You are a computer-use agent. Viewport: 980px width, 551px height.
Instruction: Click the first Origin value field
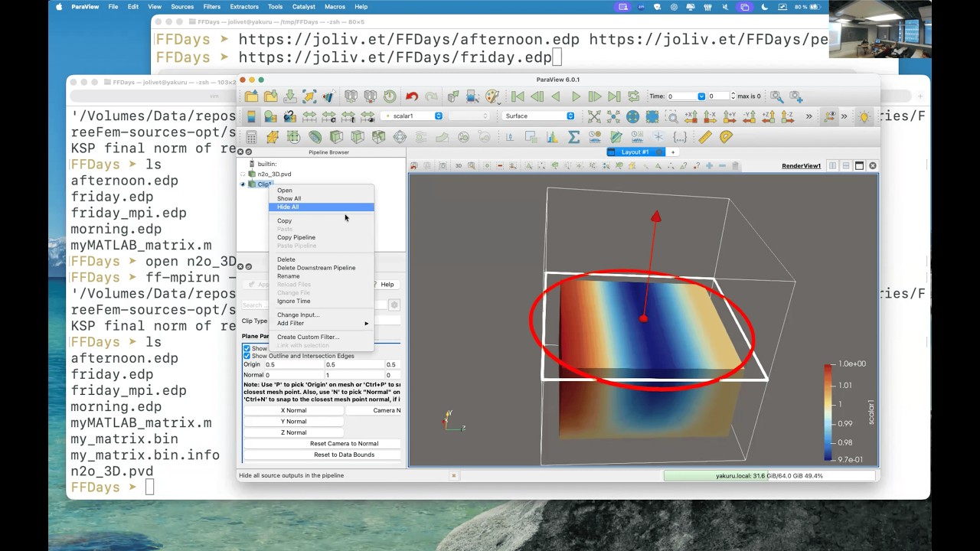coord(293,365)
